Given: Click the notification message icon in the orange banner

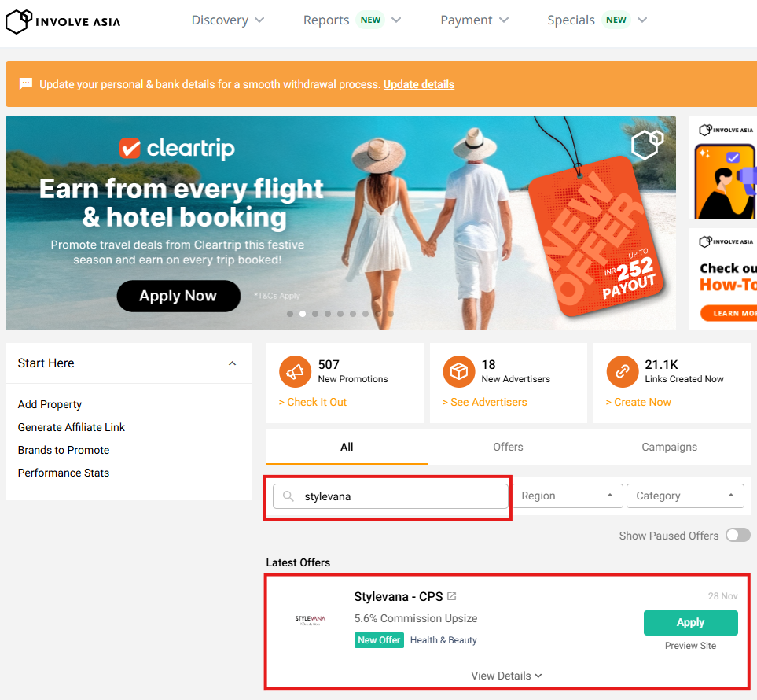Looking at the screenshot, I should pyautogui.click(x=26, y=83).
